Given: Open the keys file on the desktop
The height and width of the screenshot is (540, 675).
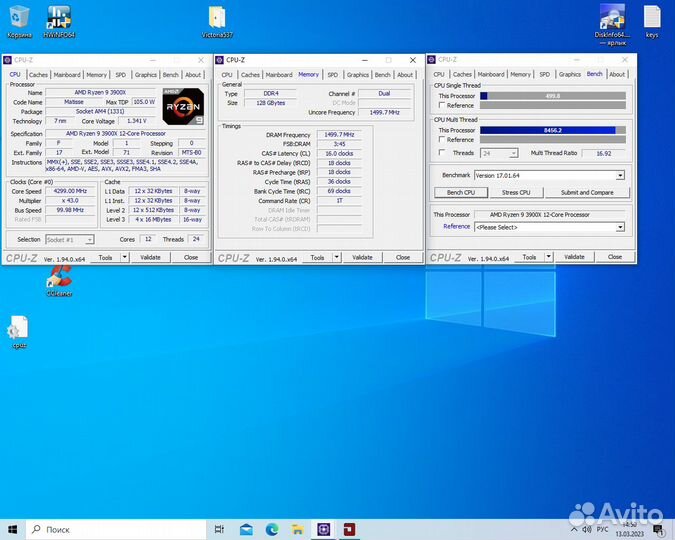Looking at the screenshot, I should point(652,22).
